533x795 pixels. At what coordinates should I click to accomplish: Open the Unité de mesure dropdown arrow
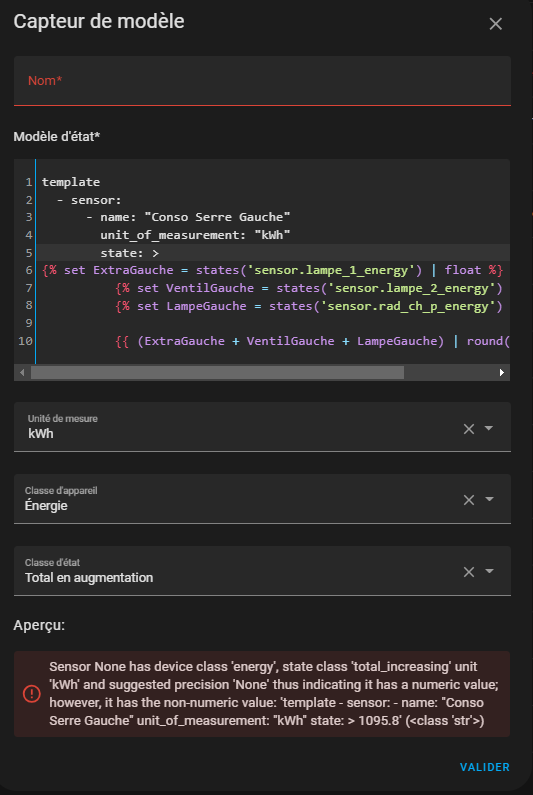click(489, 428)
